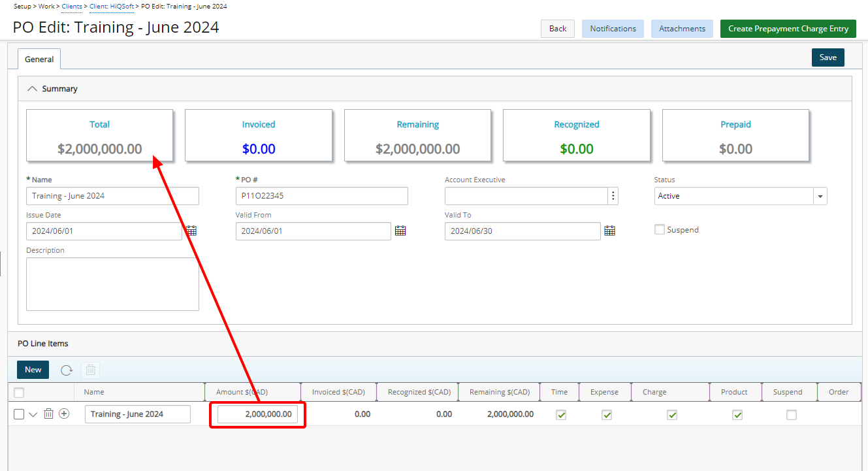868x471 pixels.
Task: Select the Training - June 2024 row checkbox
Action: pos(19,414)
